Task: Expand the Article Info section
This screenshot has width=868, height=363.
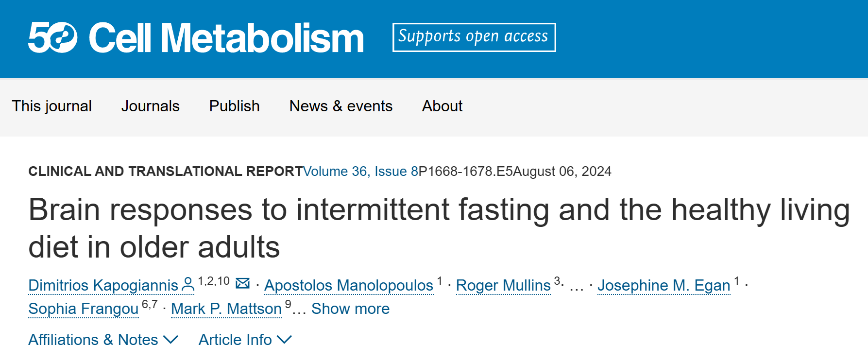Action: pos(245,340)
